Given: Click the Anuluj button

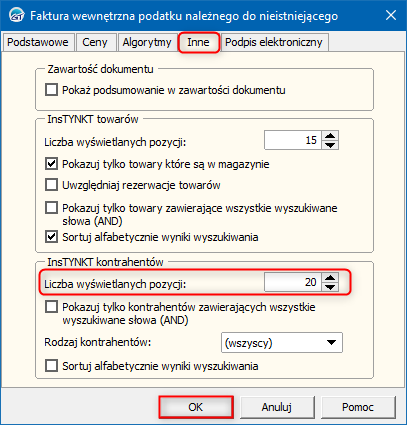Looking at the screenshot, I should (277, 407).
